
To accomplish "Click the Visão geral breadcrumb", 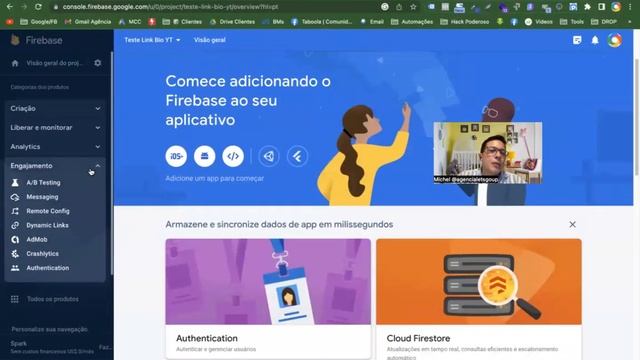I will pos(210,40).
